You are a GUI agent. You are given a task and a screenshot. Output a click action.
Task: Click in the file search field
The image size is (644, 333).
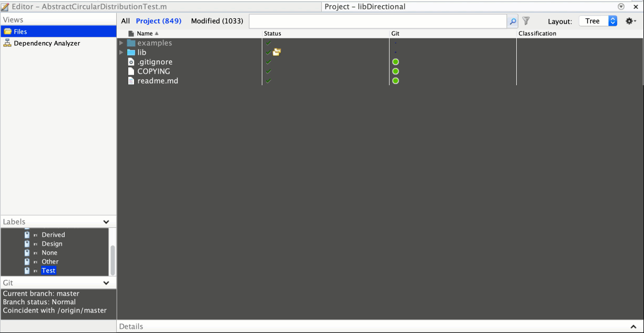[377, 21]
